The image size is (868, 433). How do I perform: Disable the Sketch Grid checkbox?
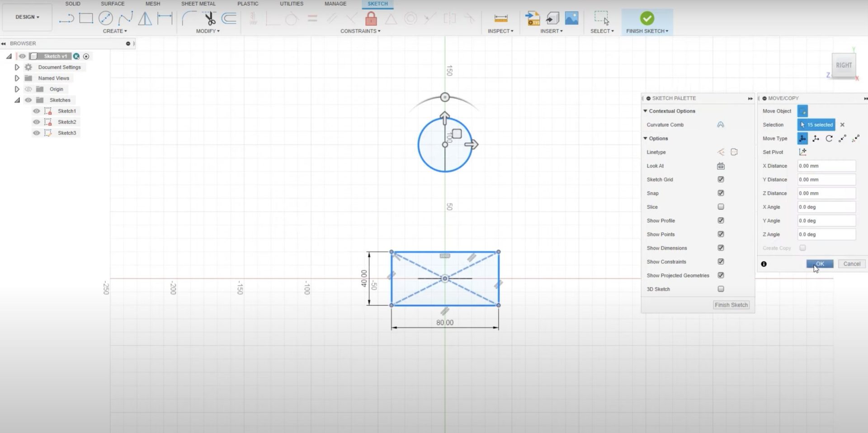721,179
